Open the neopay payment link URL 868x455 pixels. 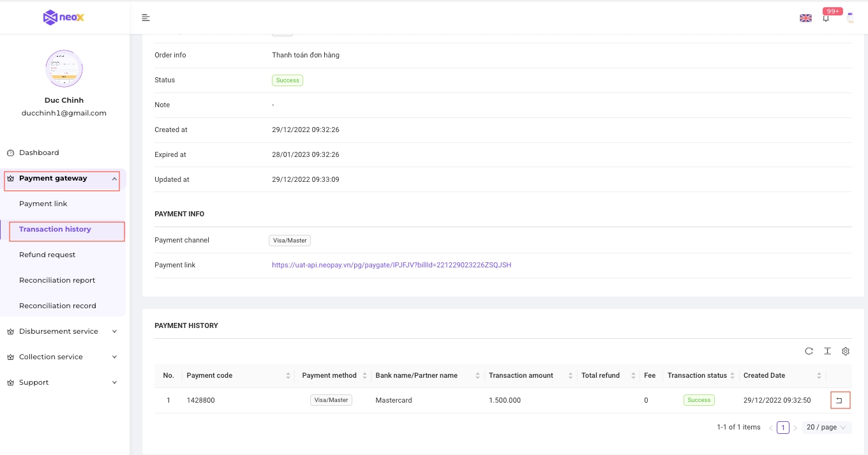391,265
